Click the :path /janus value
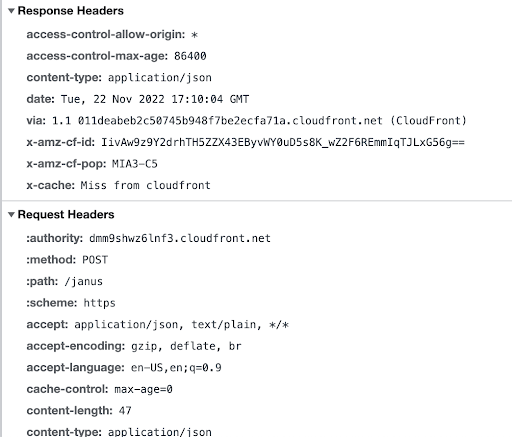 pos(83,282)
